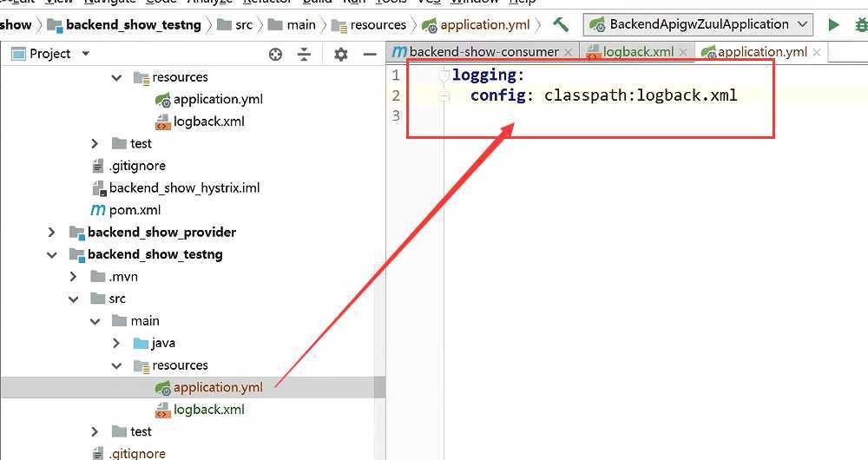Viewport: 868px width, 460px height.
Task: Locate current file with crosshair icon
Action: pos(275,55)
